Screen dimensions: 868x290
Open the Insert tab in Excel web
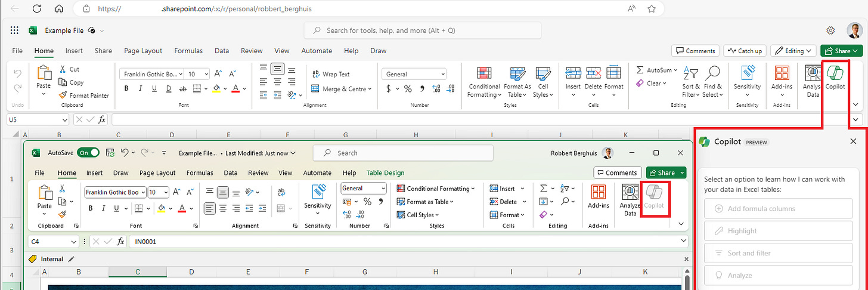pos(74,51)
